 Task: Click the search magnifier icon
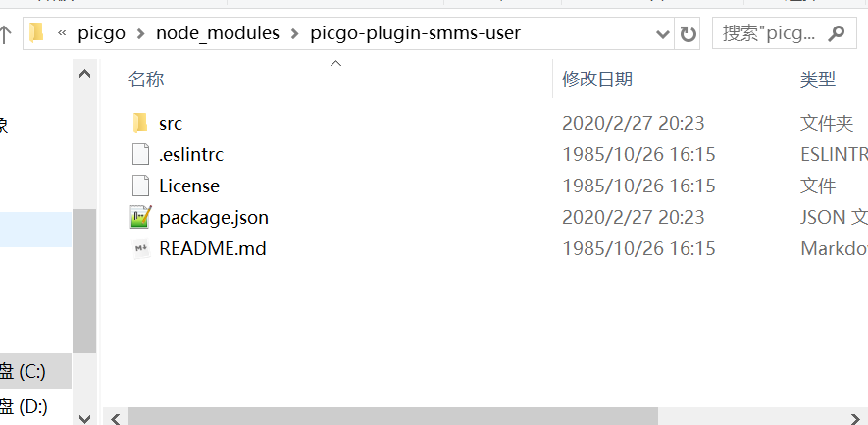(x=836, y=34)
